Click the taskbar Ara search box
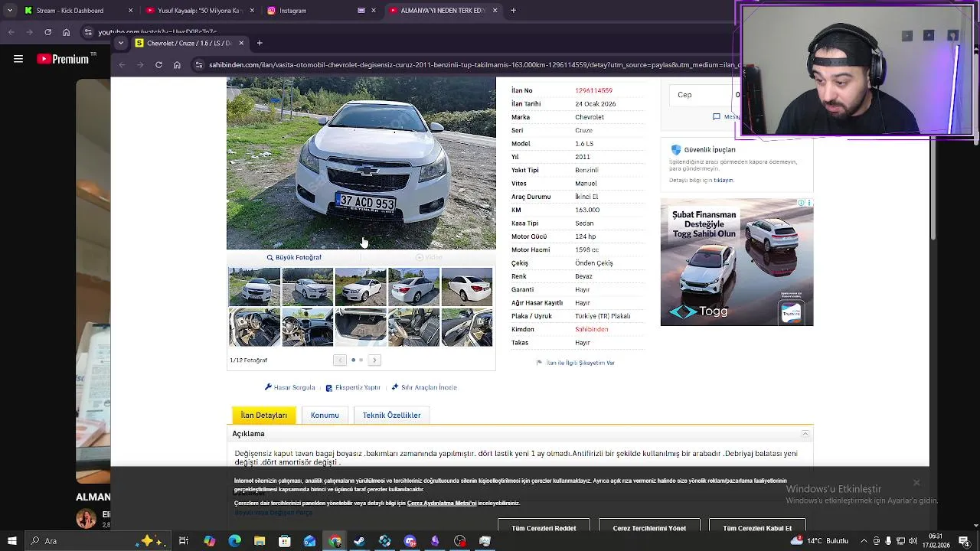 pos(100,541)
